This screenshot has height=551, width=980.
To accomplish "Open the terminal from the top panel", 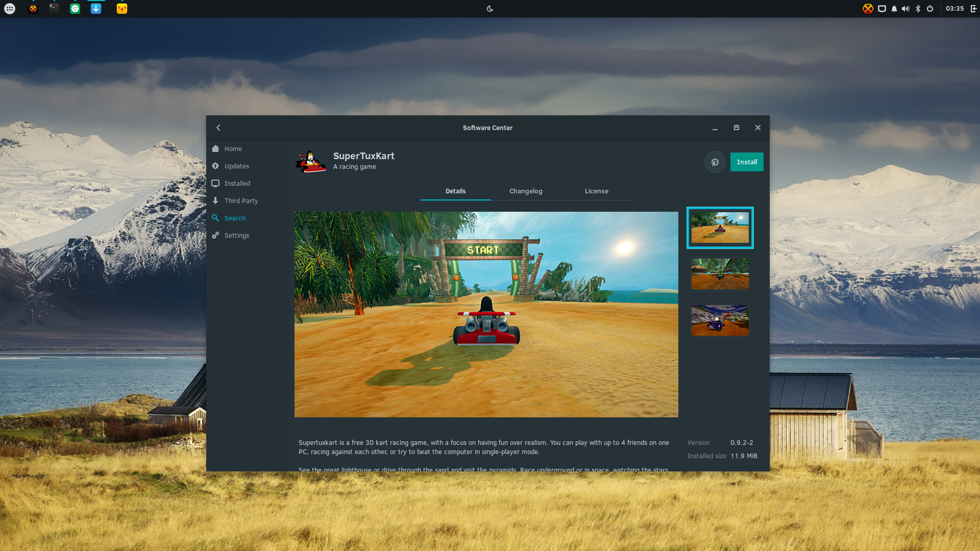I will point(54,9).
